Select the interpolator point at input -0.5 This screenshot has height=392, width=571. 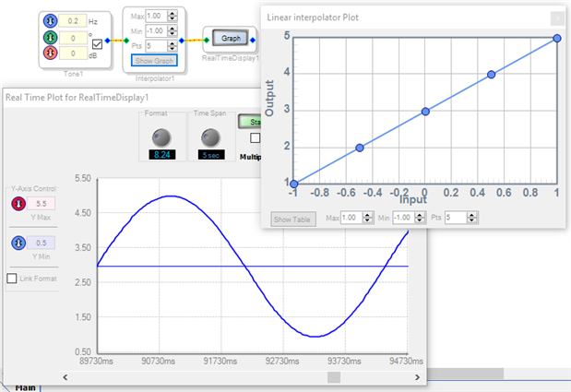tap(360, 148)
